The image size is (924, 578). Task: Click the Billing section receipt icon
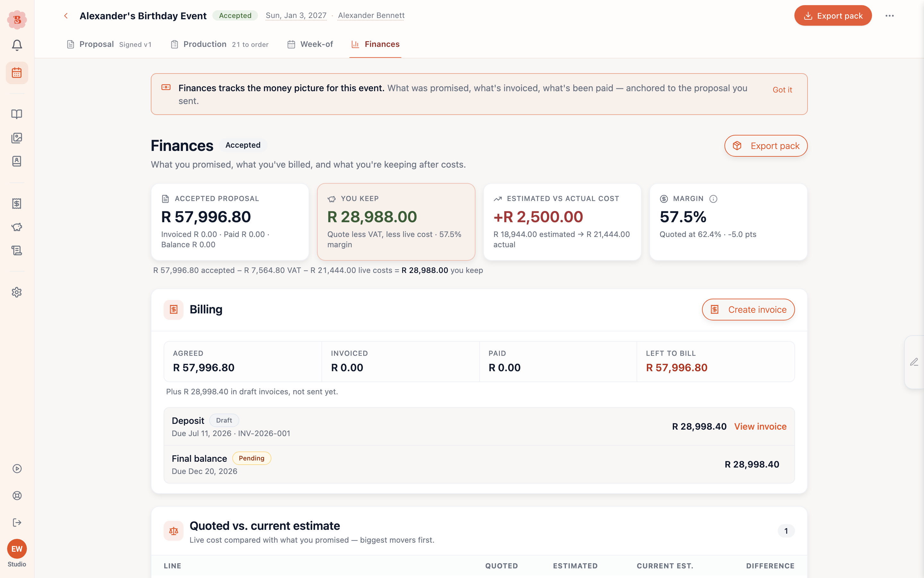click(174, 309)
